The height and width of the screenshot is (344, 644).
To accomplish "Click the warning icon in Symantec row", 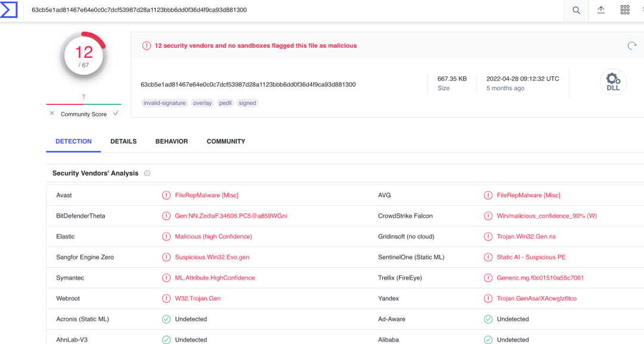I will [x=166, y=278].
